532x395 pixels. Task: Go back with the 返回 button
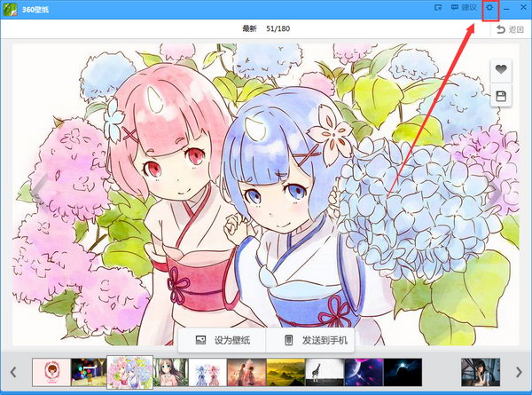pos(510,29)
